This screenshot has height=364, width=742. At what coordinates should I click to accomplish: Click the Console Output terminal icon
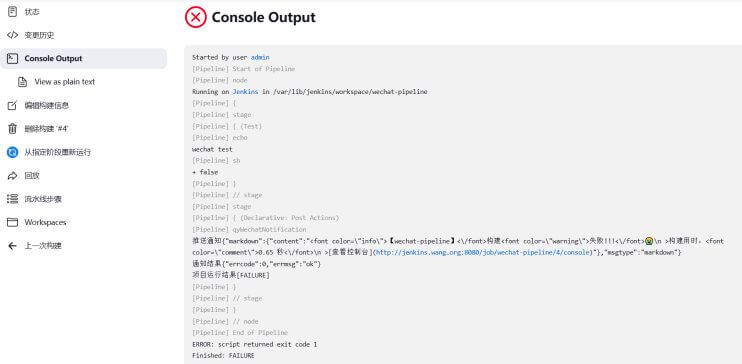[12, 58]
